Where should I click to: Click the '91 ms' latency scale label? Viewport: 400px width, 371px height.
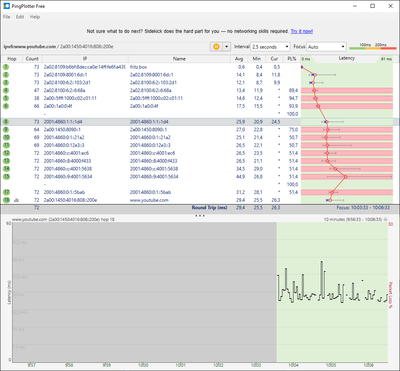(387, 59)
